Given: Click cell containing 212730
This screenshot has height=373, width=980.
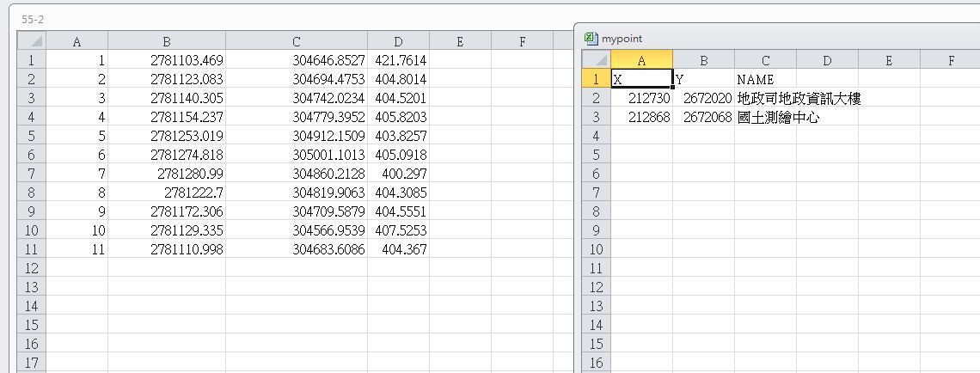Looking at the screenshot, I should click(642, 99).
